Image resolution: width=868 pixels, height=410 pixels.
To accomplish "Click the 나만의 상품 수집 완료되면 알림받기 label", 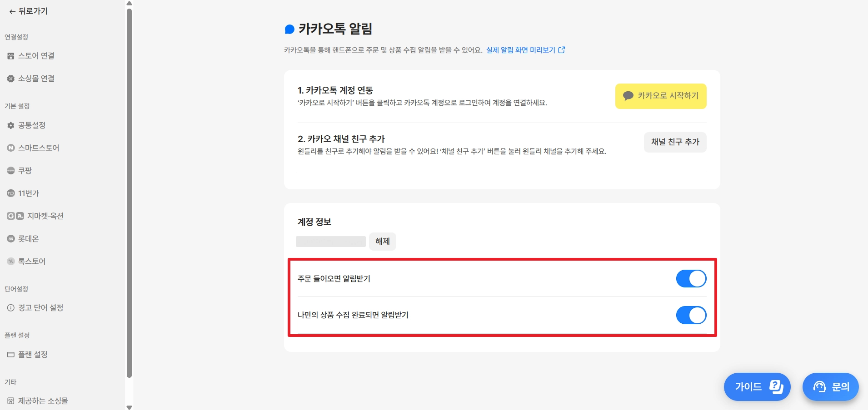I will 353,315.
